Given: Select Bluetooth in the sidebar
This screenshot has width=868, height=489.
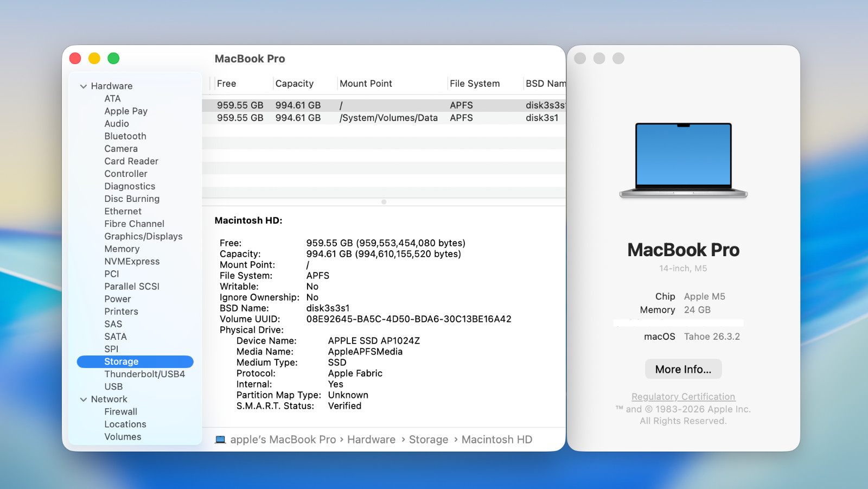Looking at the screenshot, I should (125, 136).
